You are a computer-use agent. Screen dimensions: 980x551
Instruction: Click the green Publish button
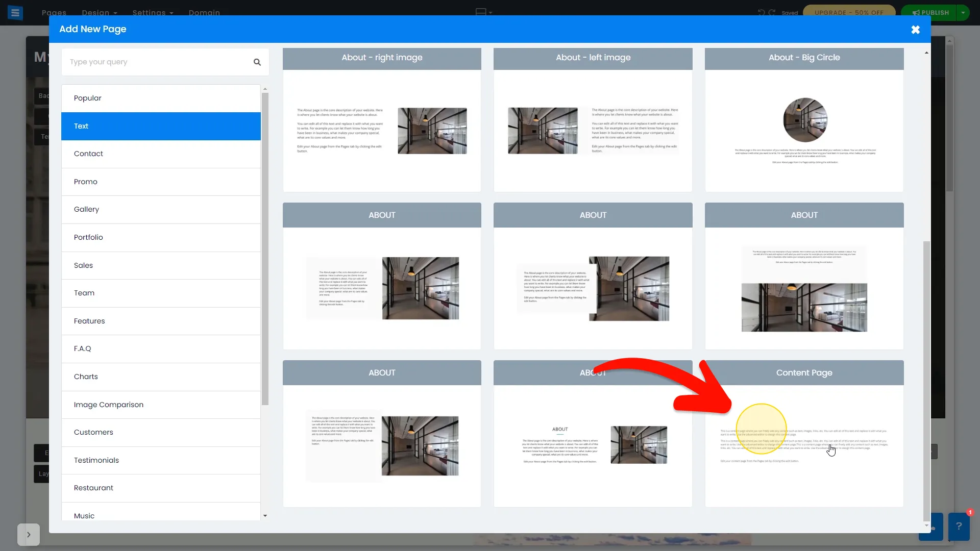pos(929,12)
